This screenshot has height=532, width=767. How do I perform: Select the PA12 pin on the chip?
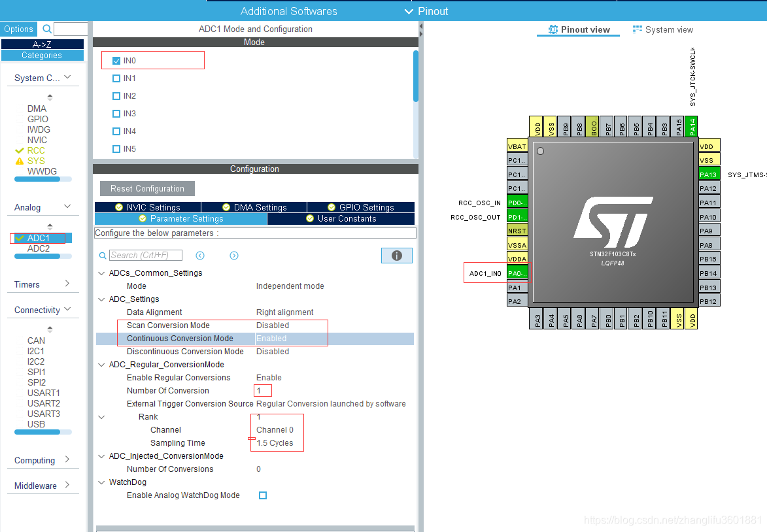[x=709, y=188]
